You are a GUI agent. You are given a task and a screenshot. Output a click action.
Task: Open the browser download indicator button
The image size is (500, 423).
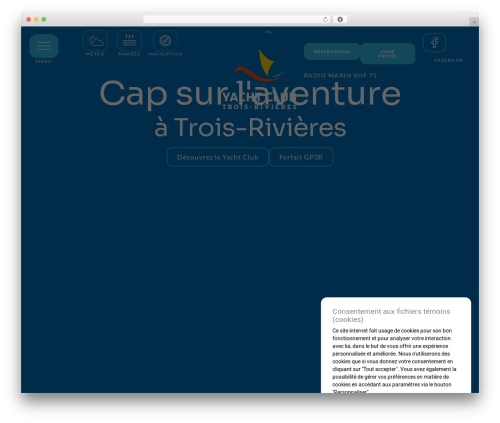(x=340, y=20)
